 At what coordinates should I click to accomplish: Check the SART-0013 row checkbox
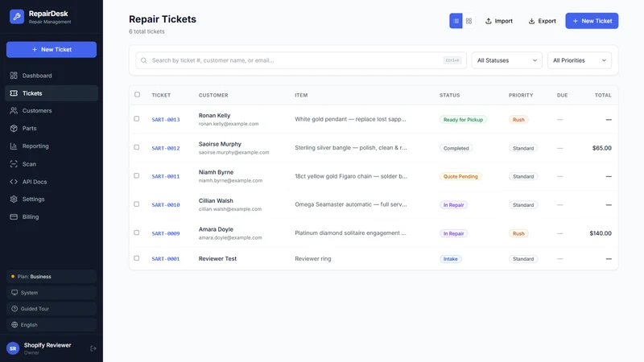tap(136, 118)
